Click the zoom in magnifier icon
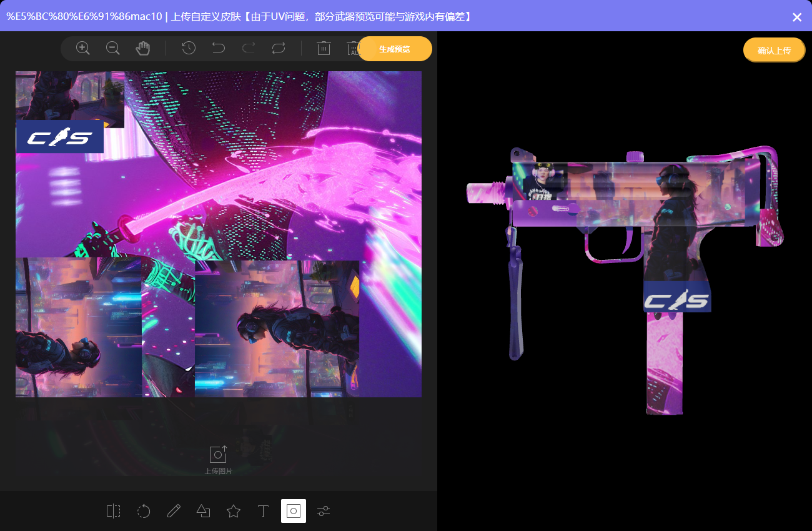Screen dimensions: 812x531 pos(83,48)
